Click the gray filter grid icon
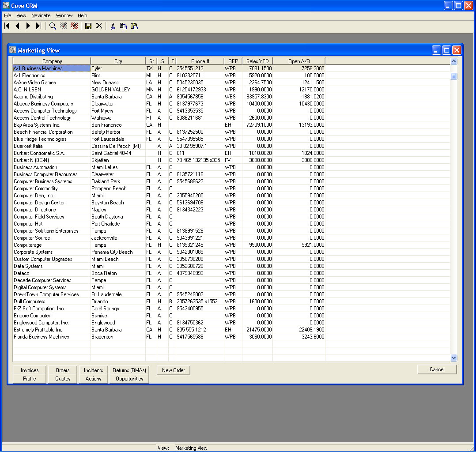This screenshot has height=452, width=476. [x=64, y=26]
